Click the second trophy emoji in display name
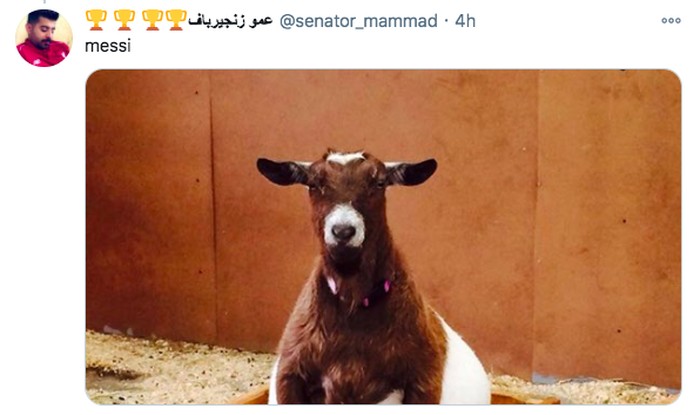Screen dimensions: 700x415 coord(124,20)
